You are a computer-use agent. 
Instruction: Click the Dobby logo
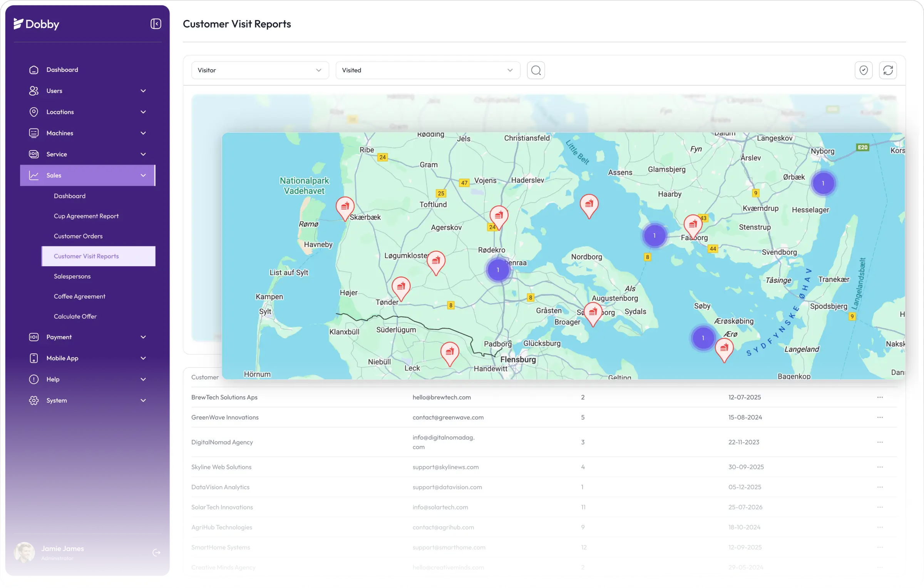point(37,24)
